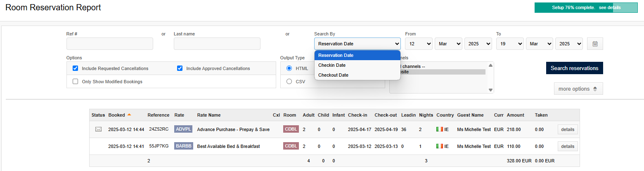Viewport: 644px width, 171px height.
Task: Open the To month dropdown
Action: click(540, 44)
